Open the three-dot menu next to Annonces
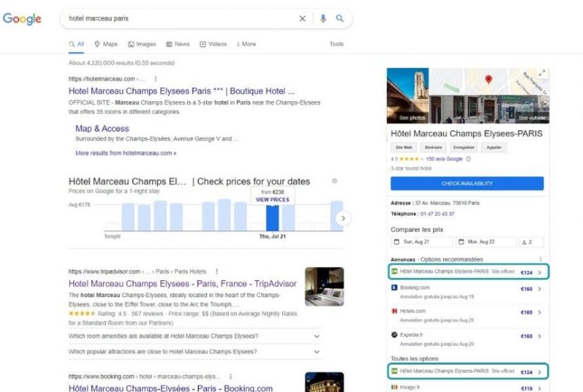 [540, 259]
